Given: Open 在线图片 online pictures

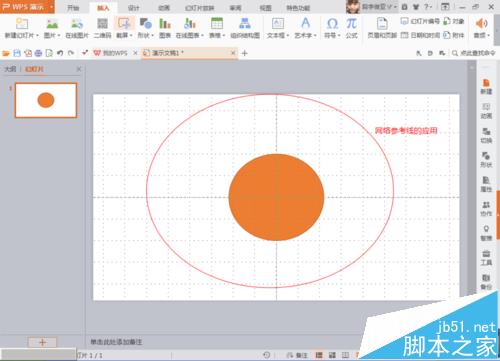Looking at the screenshot, I should [77, 28].
